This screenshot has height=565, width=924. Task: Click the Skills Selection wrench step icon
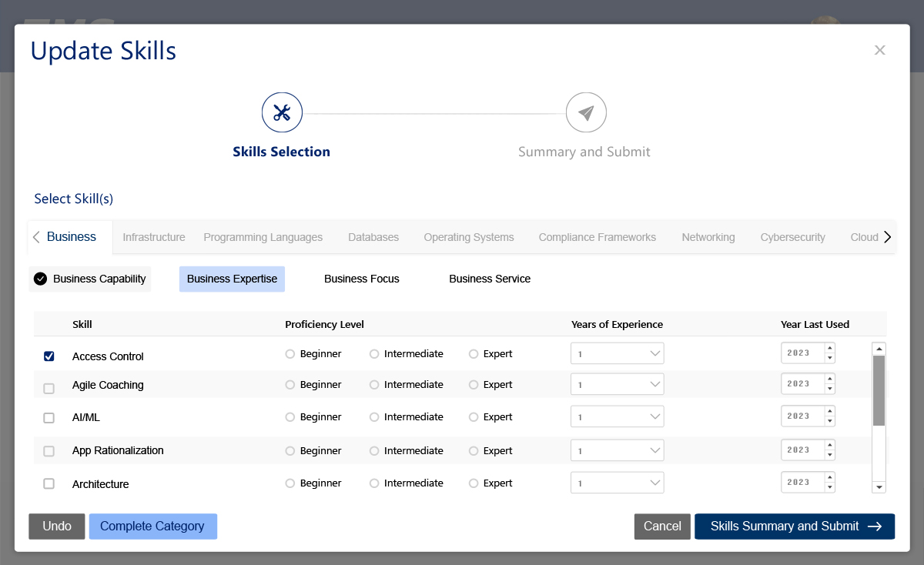282,113
